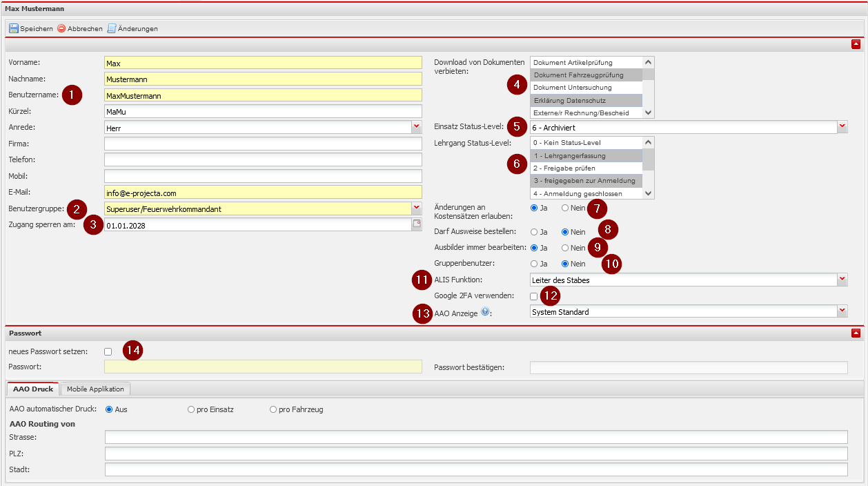Open the ALIS Funktion dropdown

(842, 280)
